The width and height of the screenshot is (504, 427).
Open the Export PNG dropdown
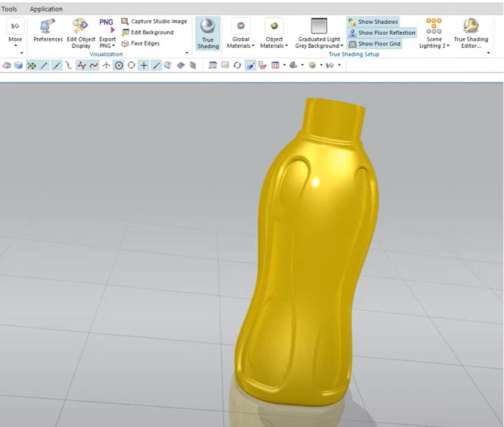pos(108,46)
